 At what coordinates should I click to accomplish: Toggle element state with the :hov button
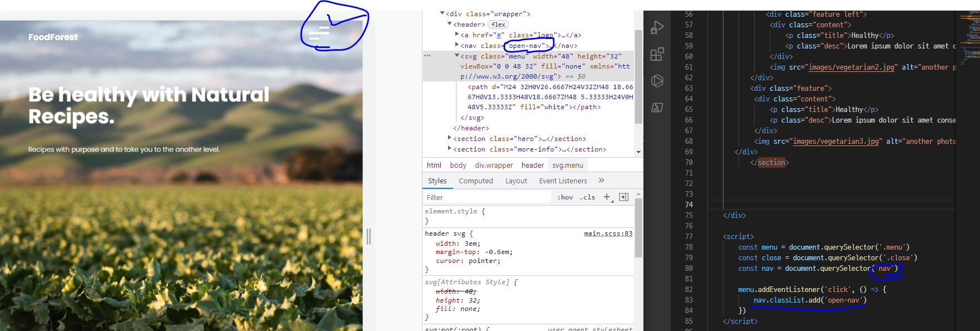(x=565, y=197)
